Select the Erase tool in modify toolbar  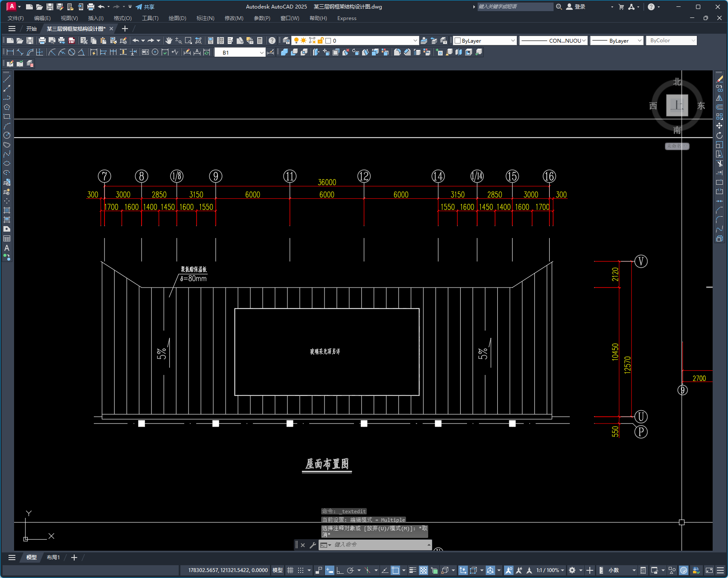click(719, 79)
